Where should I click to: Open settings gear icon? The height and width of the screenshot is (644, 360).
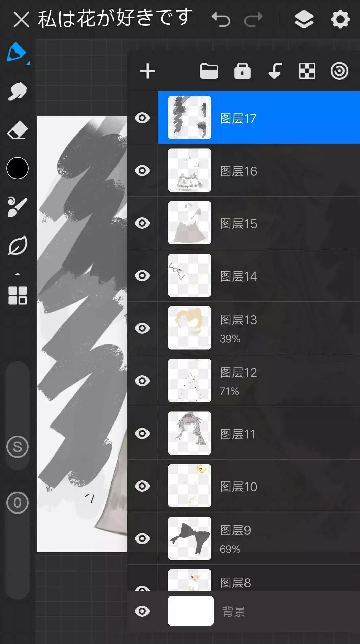[340, 19]
